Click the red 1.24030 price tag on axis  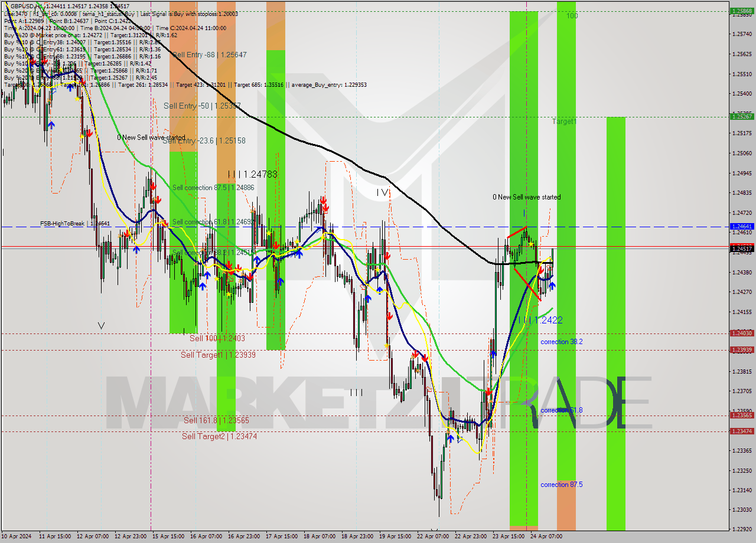[x=741, y=333]
